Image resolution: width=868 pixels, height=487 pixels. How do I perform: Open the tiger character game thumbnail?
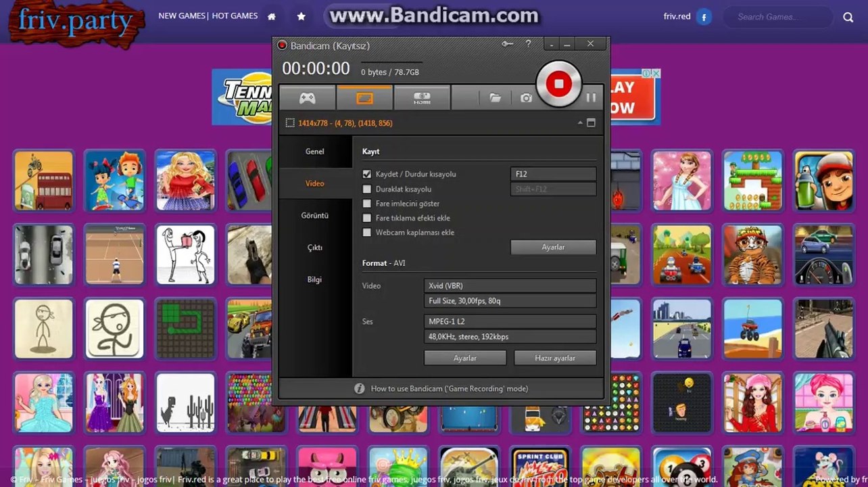752,254
